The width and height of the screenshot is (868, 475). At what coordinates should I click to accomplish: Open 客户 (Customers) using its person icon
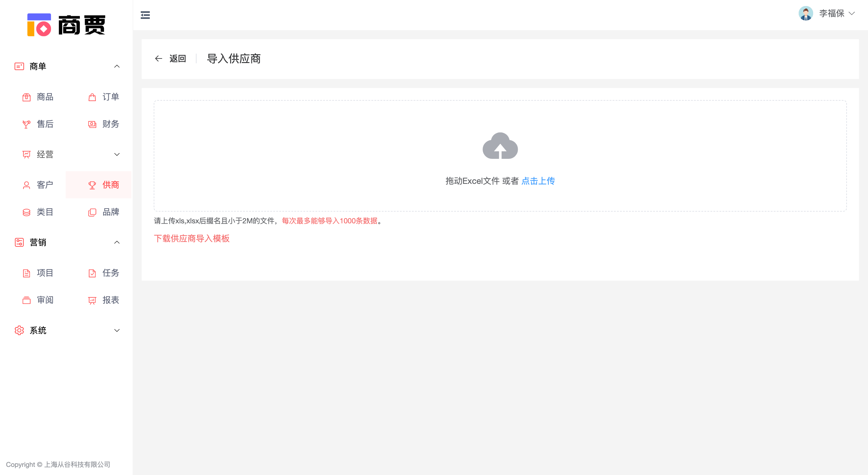[27, 185]
